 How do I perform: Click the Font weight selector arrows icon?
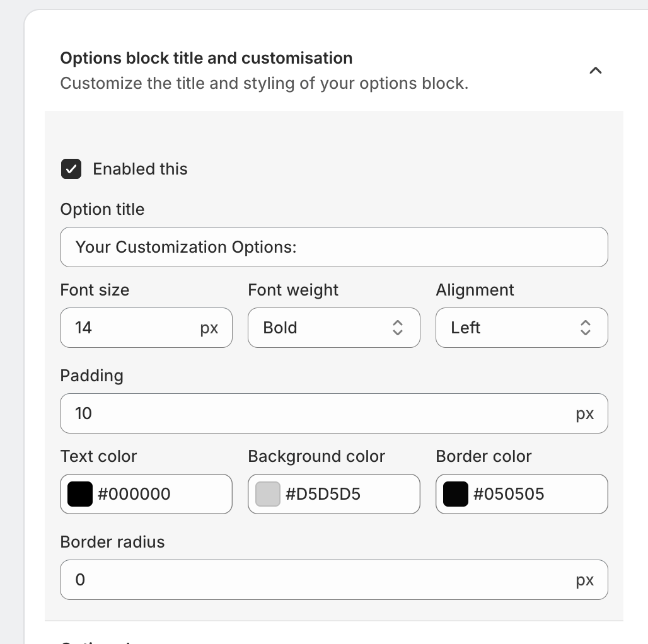pyautogui.click(x=398, y=328)
